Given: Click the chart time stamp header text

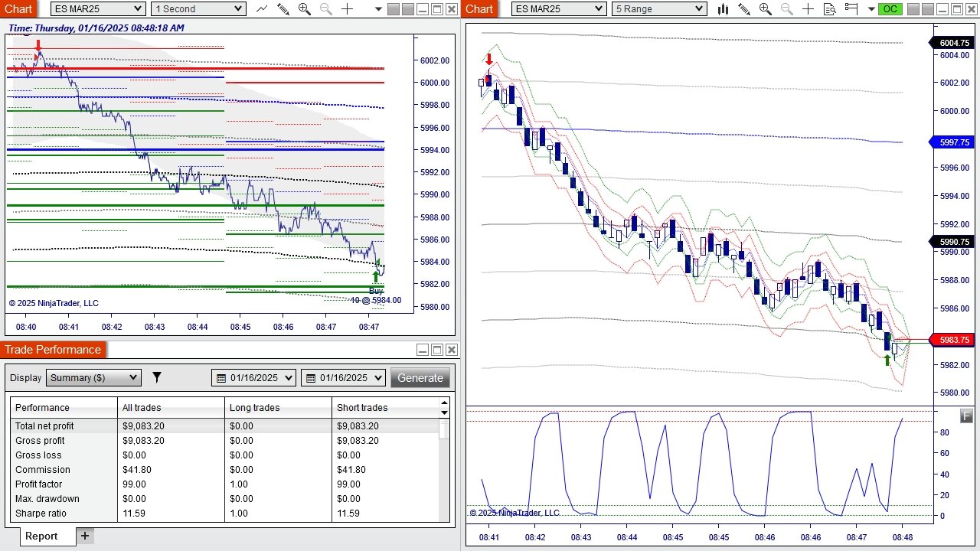Looking at the screenshot, I should [96, 28].
